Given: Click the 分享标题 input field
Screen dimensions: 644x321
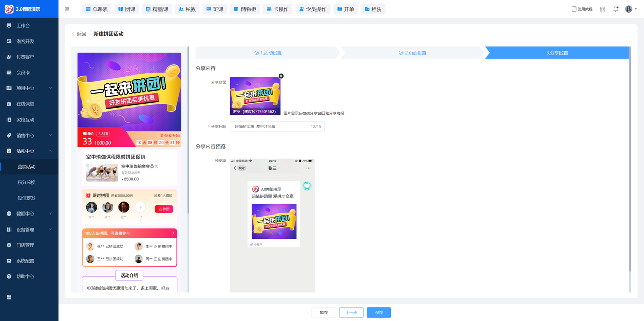Looking at the screenshot, I should pyautogui.click(x=272, y=127).
